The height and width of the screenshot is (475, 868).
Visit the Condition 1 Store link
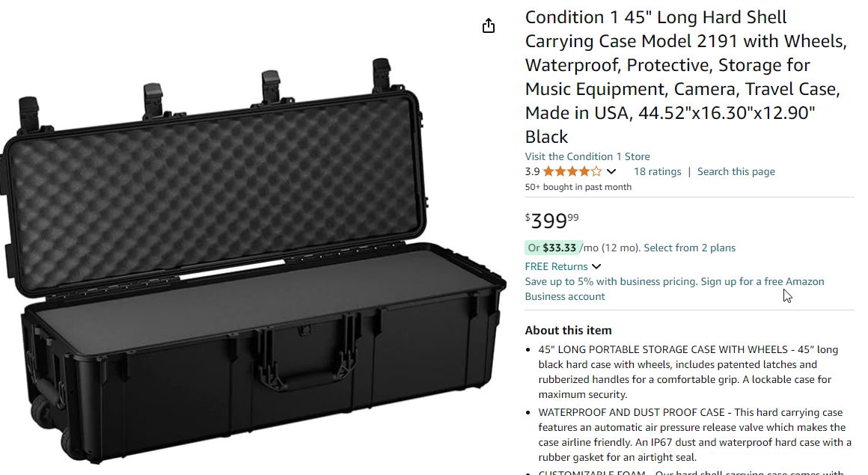point(587,156)
